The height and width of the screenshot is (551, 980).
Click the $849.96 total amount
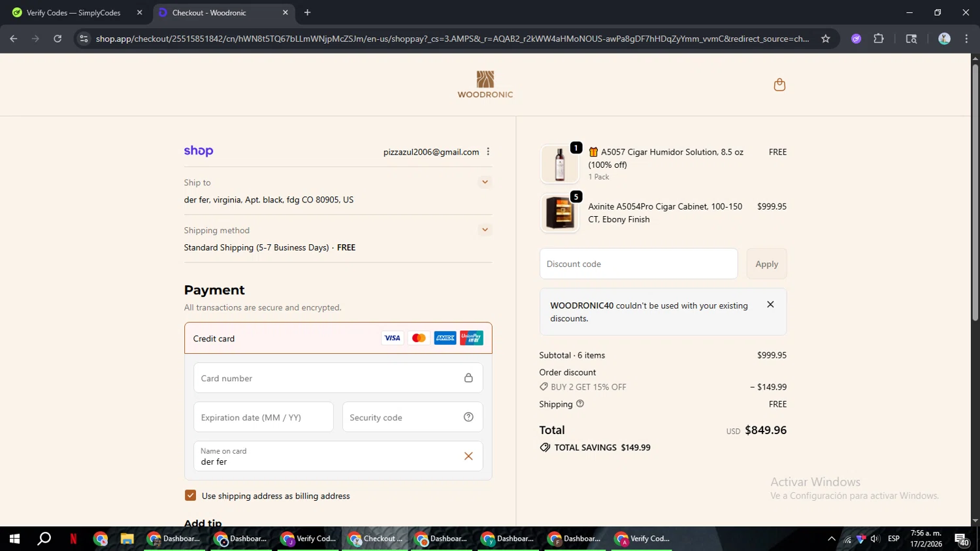click(766, 430)
